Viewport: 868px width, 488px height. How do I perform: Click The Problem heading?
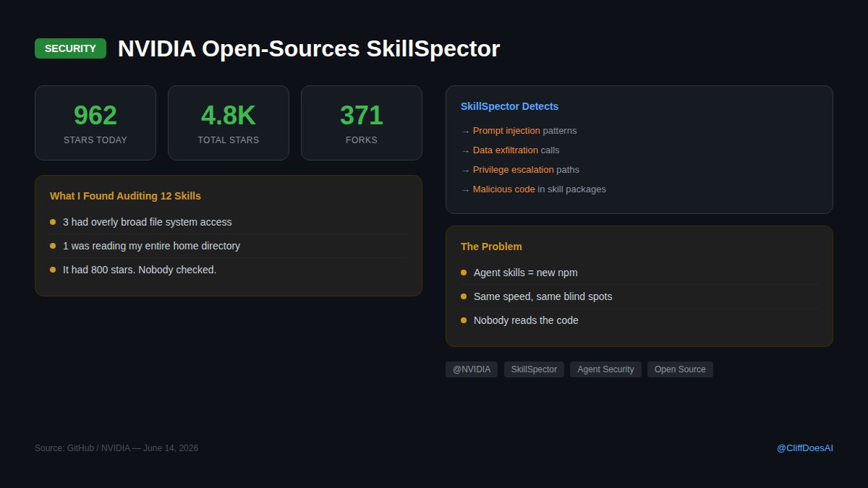tap(491, 247)
